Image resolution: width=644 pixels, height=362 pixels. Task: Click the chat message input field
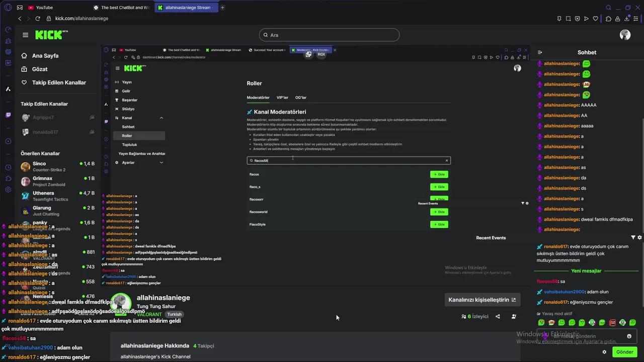click(x=586, y=336)
